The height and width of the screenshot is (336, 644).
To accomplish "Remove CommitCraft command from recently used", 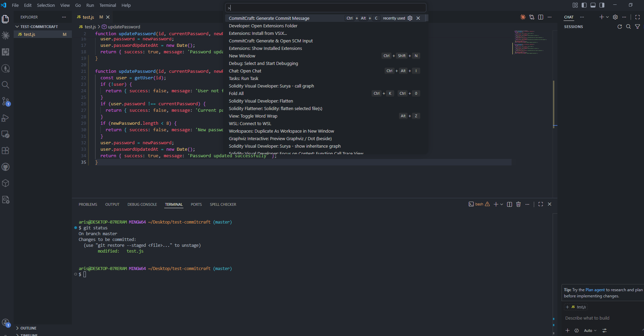I will tap(418, 18).
